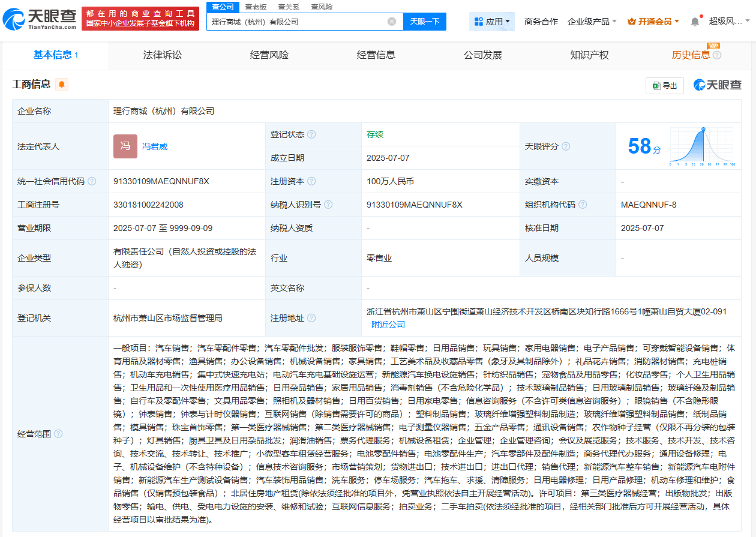Click the orange alert bell beside 工商信息

pyautogui.click(x=62, y=85)
